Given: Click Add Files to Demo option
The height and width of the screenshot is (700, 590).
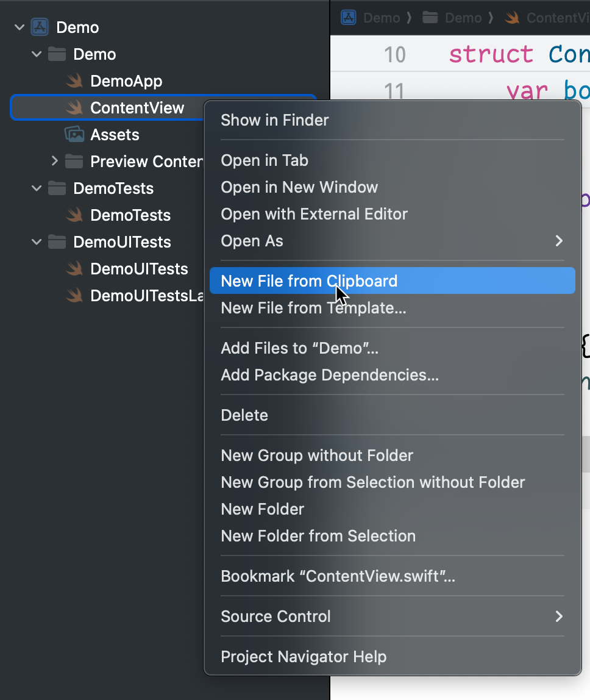Looking at the screenshot, I should (299, 348).
